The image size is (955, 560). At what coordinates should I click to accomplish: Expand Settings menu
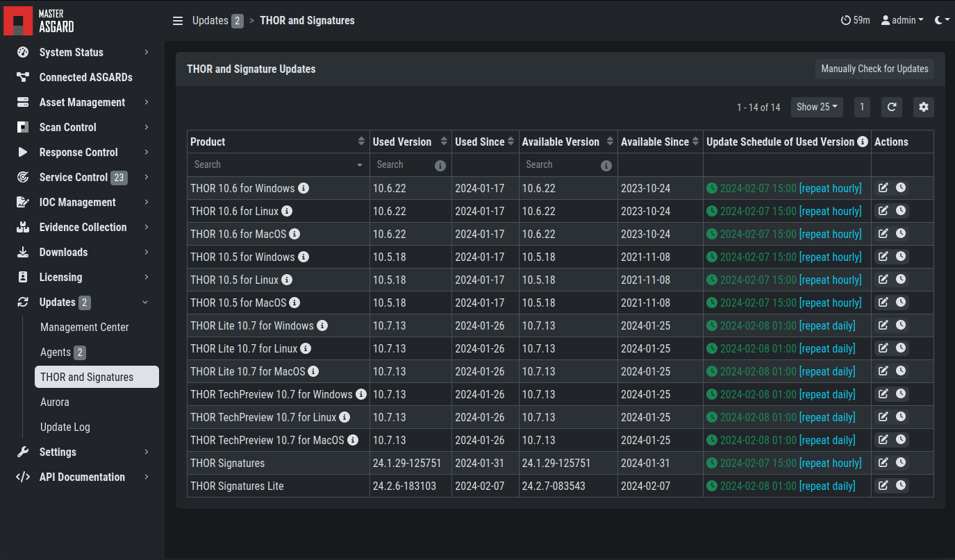pyautogui.click(x=82, y=452)
